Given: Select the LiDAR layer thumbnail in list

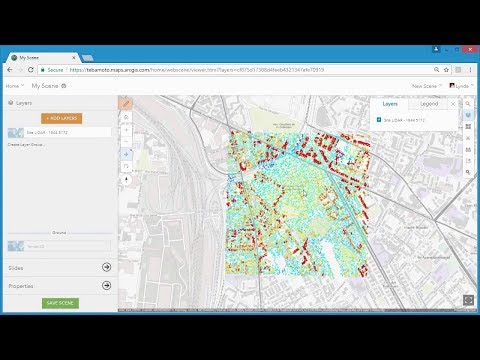Looking at the screenshot, I should click(x=16, y=133).
